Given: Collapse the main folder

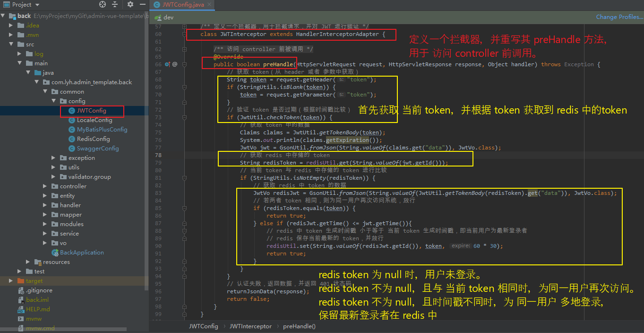Looking at the screenshot, I should tap(20, 63).
